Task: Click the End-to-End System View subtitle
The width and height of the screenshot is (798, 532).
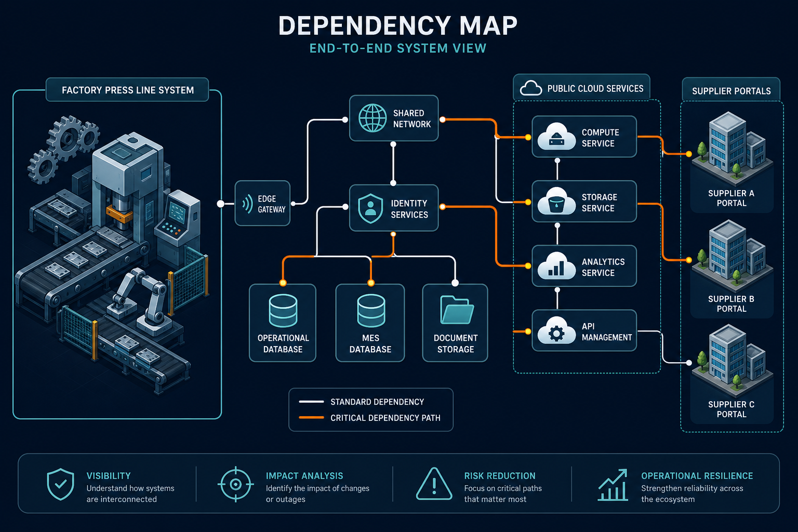Action: [x=398, y=48]
